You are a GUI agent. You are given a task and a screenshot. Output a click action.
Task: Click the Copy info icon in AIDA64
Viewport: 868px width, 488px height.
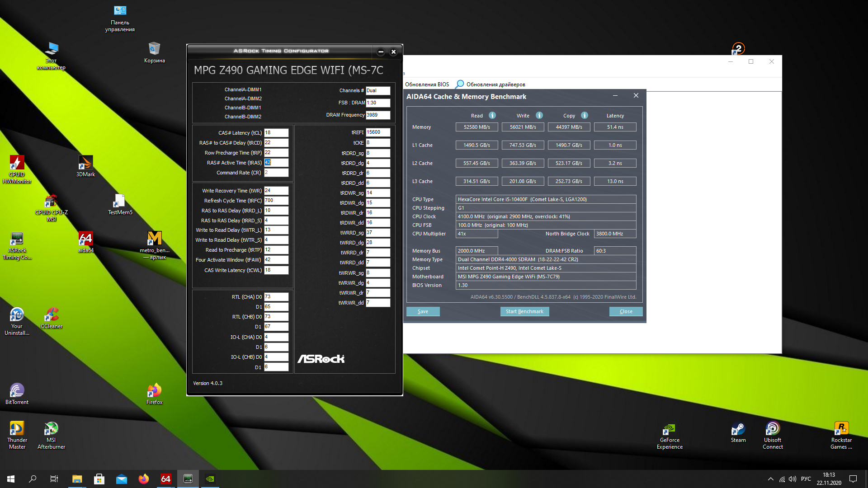585,115
